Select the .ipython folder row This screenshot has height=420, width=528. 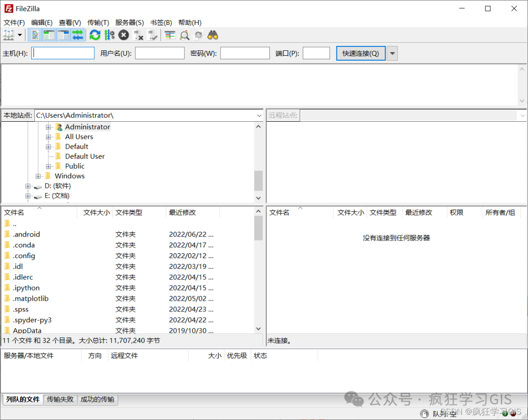pos(127,288)
